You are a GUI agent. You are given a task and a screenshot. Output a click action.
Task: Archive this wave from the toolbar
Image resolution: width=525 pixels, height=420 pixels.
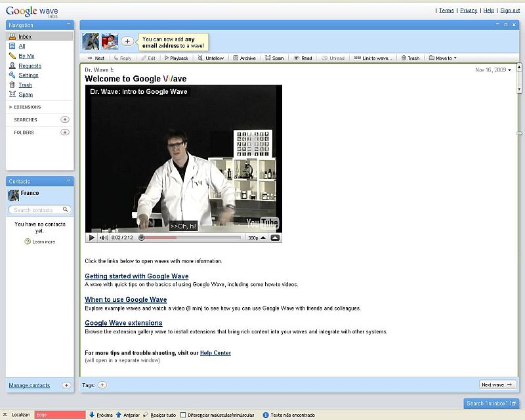click(x=244, y=58)
